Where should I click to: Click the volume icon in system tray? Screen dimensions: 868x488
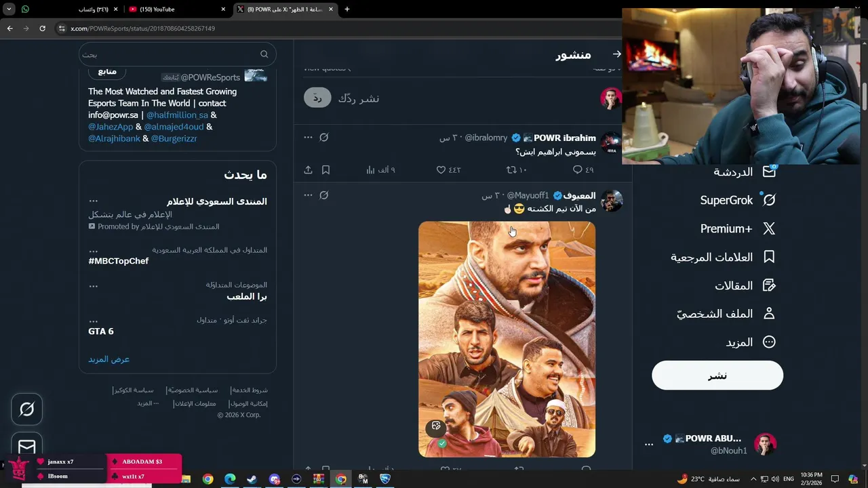pyautogui.click(x=775, y=479)
